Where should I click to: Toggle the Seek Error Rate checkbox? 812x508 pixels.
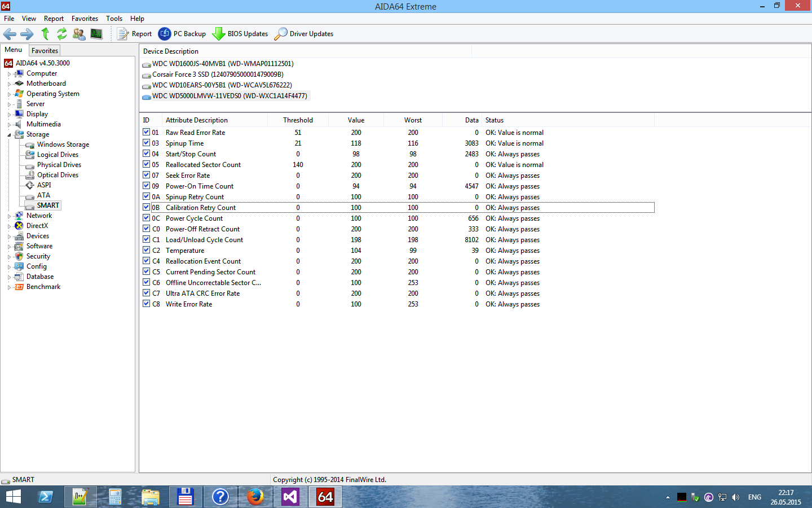pyautogui.click(x=146, y=175)
